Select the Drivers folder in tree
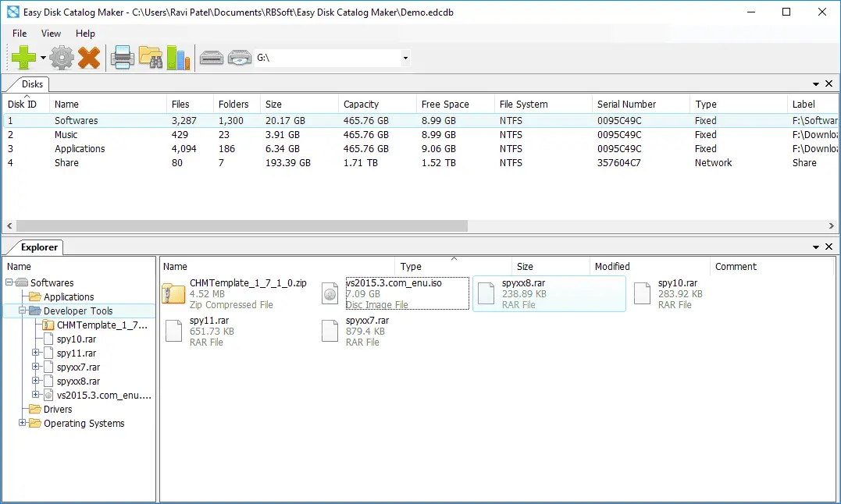841x504 pixels. (x=57, y=409)
